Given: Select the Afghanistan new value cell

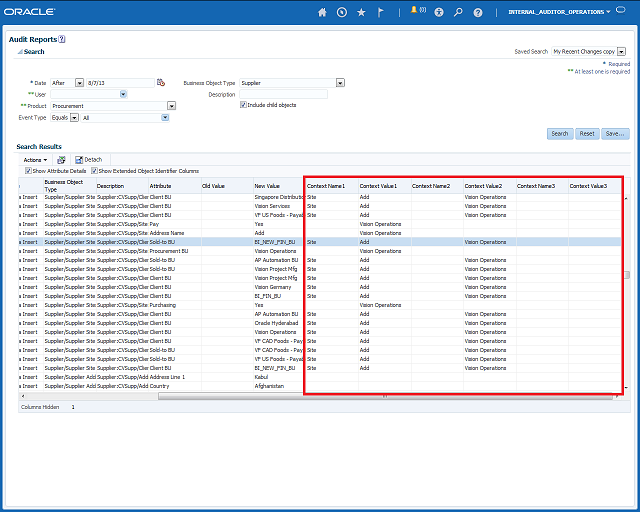Looking at the screenshot, I should pos(280,386).
